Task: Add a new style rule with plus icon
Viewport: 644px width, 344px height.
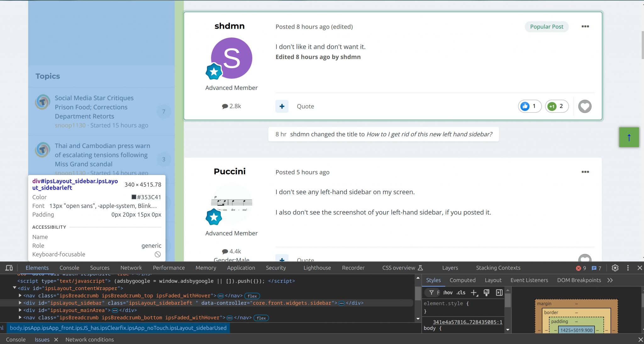Action: point(474,293)
